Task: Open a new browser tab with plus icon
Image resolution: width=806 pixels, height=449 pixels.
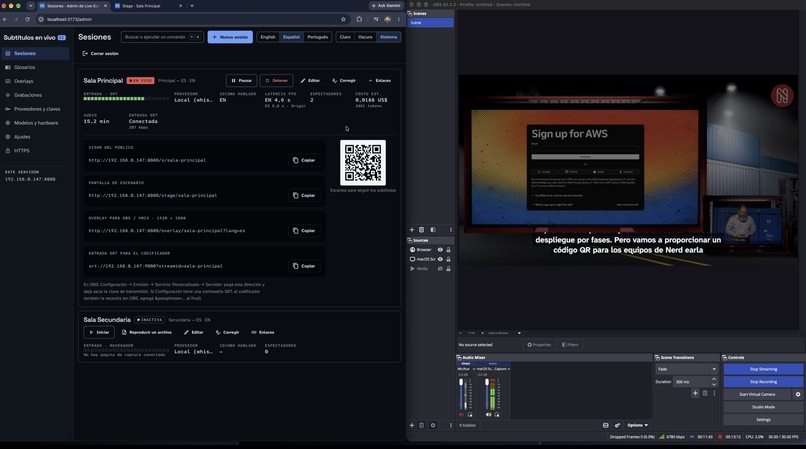Action: (192, 6)
